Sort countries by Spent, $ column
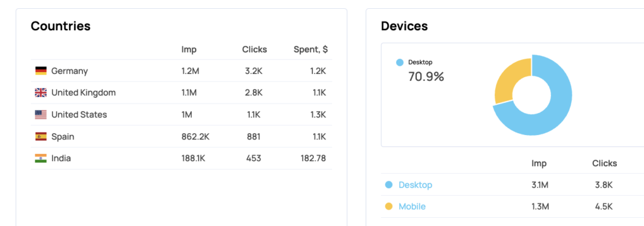Image resolution: width=644 pixels, height=226 pixels. (x=311, y=50)
